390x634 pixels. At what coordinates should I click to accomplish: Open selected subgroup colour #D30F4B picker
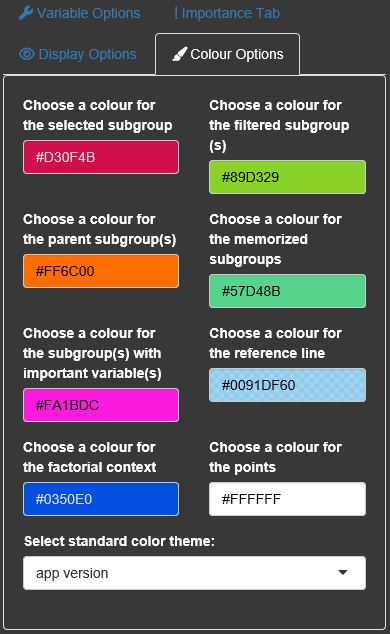point(101,157)
